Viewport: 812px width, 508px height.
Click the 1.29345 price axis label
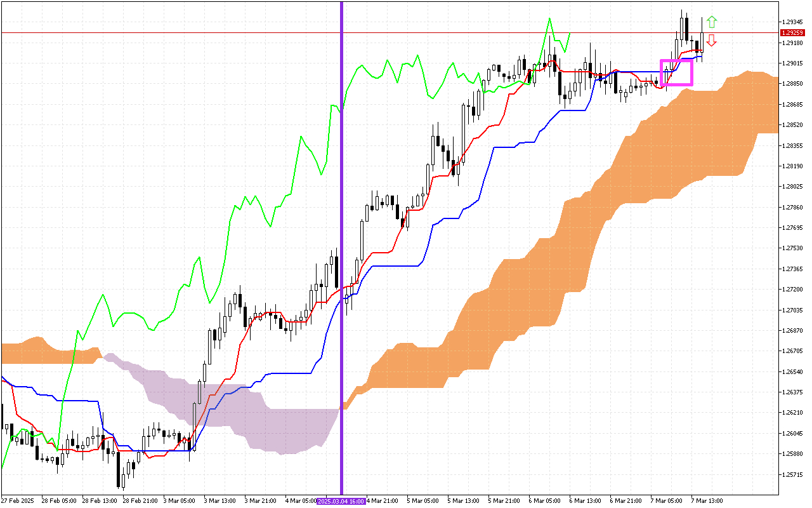pos(794,22)
